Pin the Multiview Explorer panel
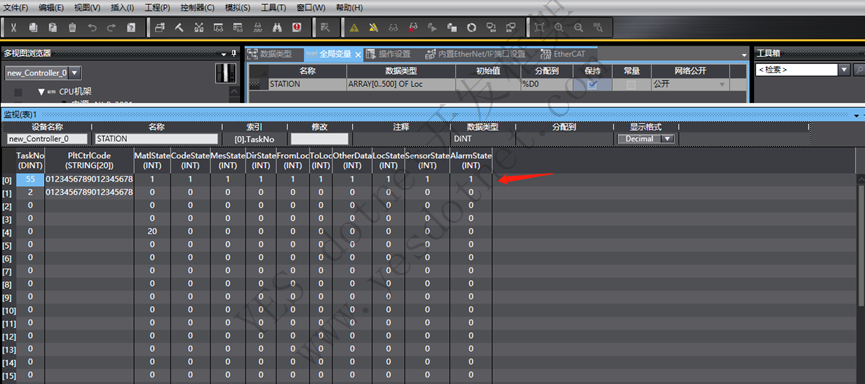The width and height of the screenshot is (865, 384). 233,54
